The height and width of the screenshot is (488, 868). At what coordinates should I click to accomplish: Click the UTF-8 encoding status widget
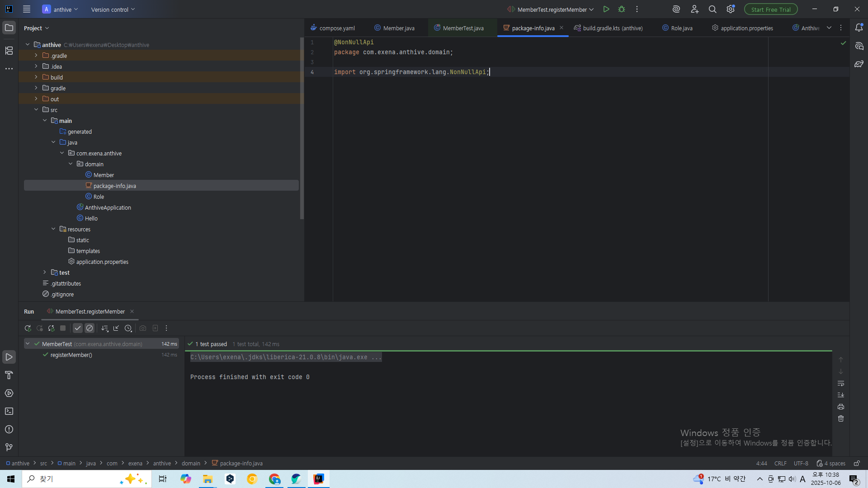(x=801, y=464)
